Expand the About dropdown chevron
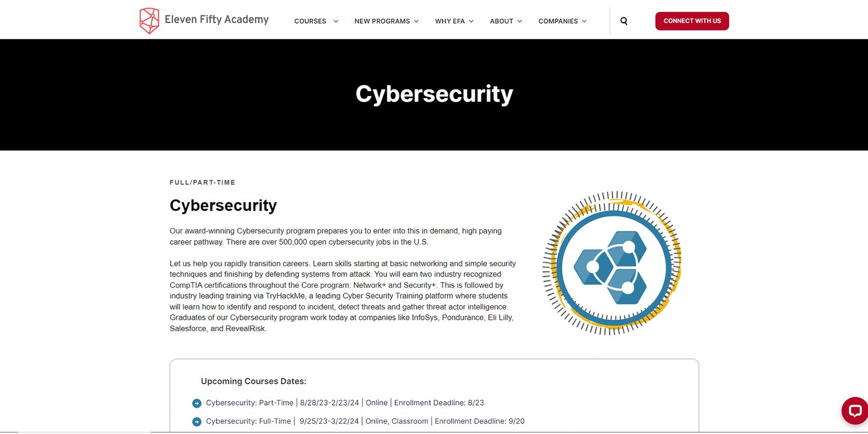868x434 pixels. pyautogui.click(x=520, y=21)
